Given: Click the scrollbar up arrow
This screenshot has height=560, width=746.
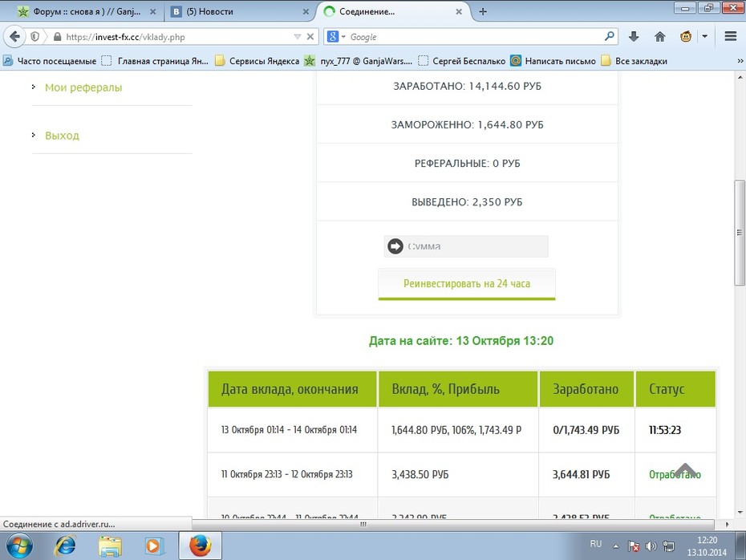Looking at the screenshot, I should coord(740,76).
